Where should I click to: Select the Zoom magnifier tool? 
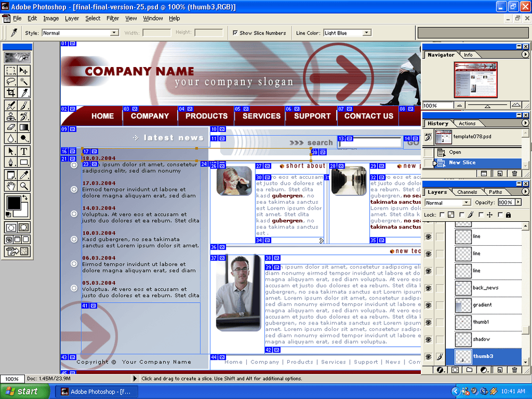pos(24,186)
